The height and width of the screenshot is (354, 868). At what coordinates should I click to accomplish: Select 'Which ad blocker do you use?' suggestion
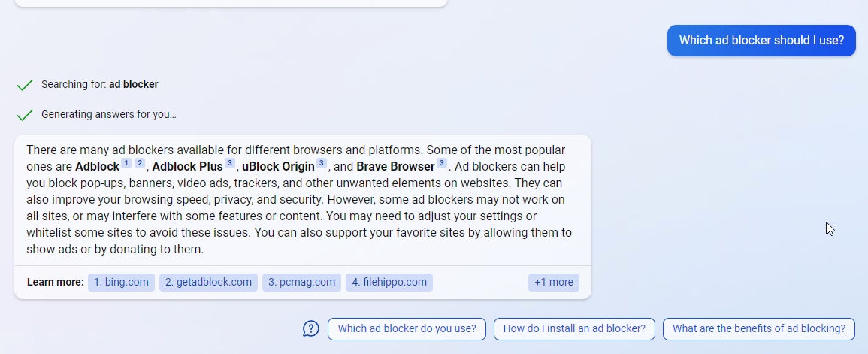tap(407, 328)
